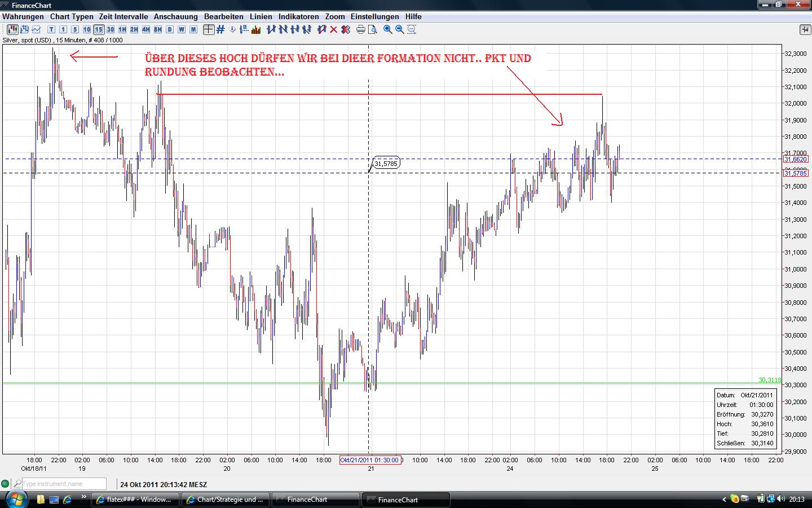Click the panel toggle icon at top right
This screenshot has height=508, width=812.
coord(805,29)
